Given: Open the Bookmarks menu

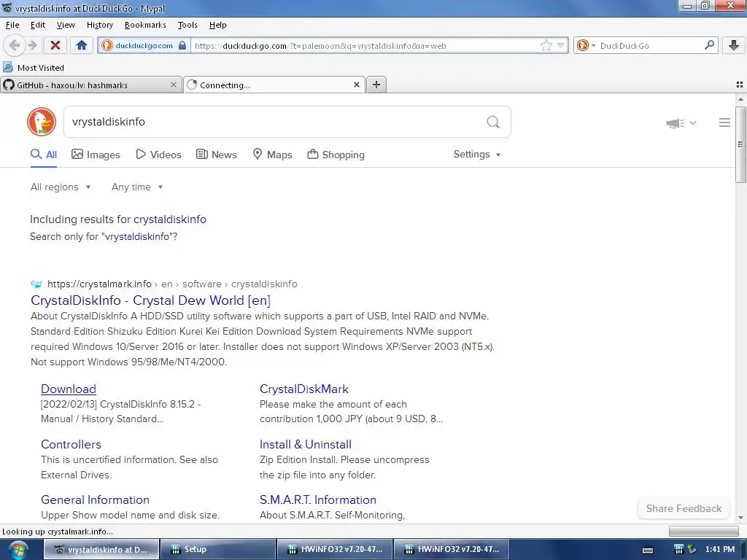Looking at the screenshot, I should click(x=145, y=25).
